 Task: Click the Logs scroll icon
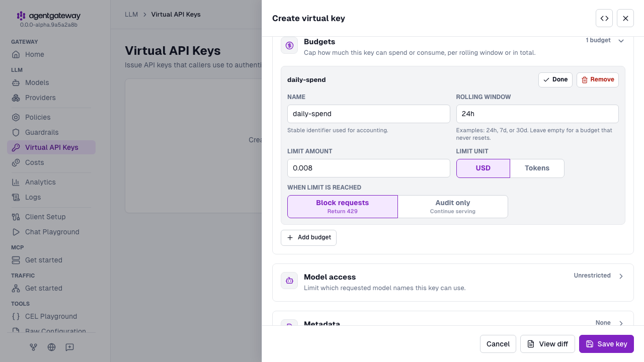16,197
